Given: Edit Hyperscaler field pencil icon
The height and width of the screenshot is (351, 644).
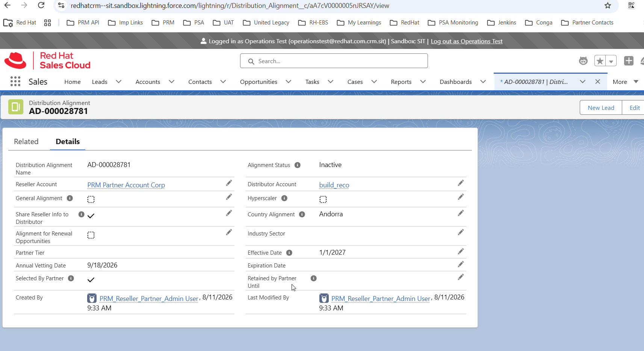Looking at the screenshot, I should [x=461, y=197].
